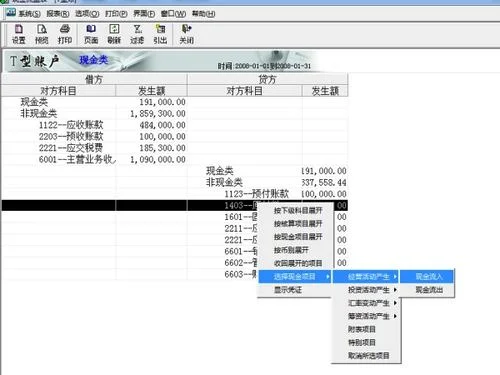Open the 系统(S) menu
The height and width of the screenshot is (375, 500).
point(29,14)
